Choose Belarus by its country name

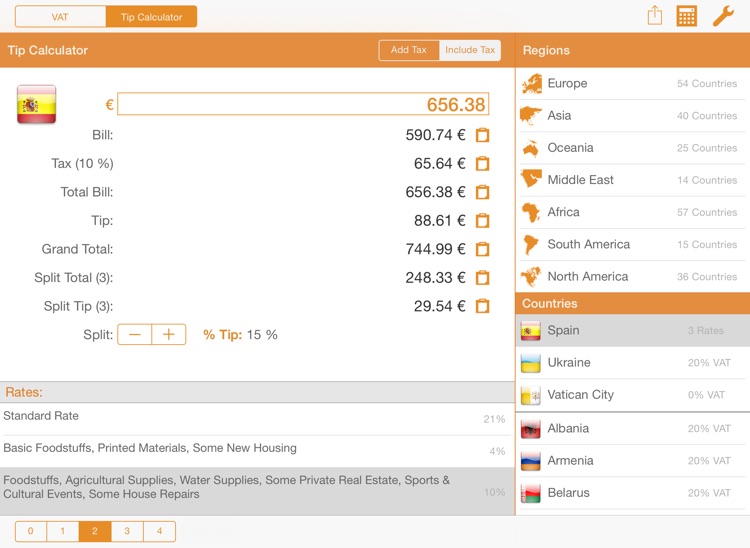click(569, 493)
